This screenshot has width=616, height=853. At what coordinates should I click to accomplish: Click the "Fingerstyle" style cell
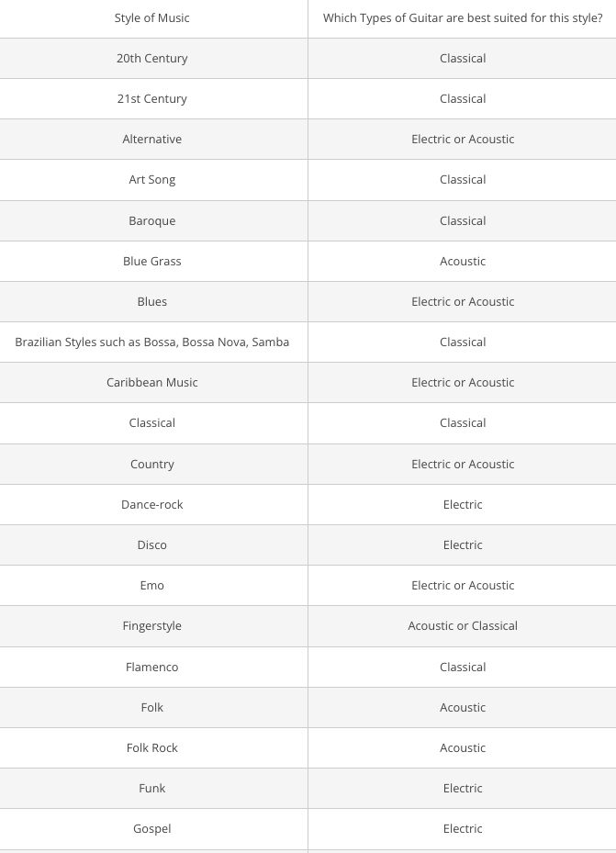pos(152,626)
